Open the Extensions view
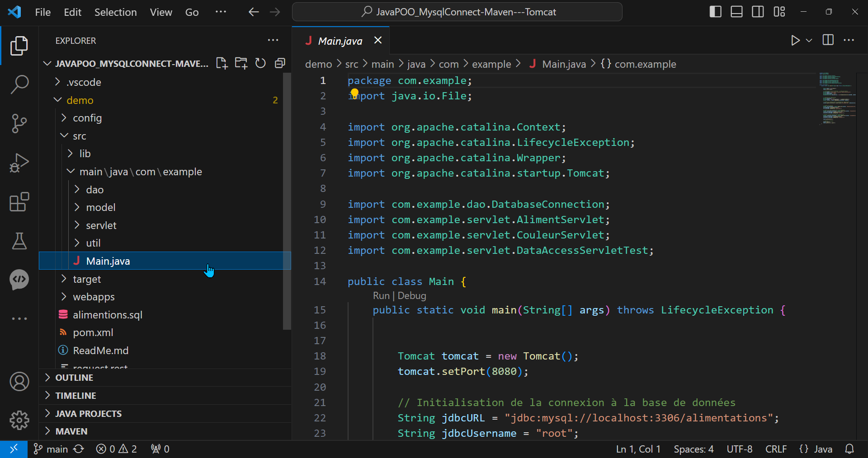The image size is (868, 458). [19, 202]
